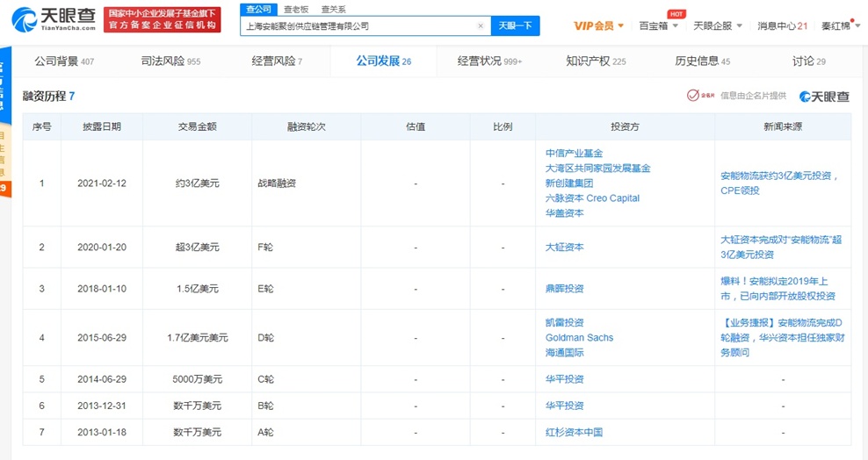Image resolution: width=868 pixels, height=460 pixels.
Task: Open 消息中心 notifications
Action: 782,26
